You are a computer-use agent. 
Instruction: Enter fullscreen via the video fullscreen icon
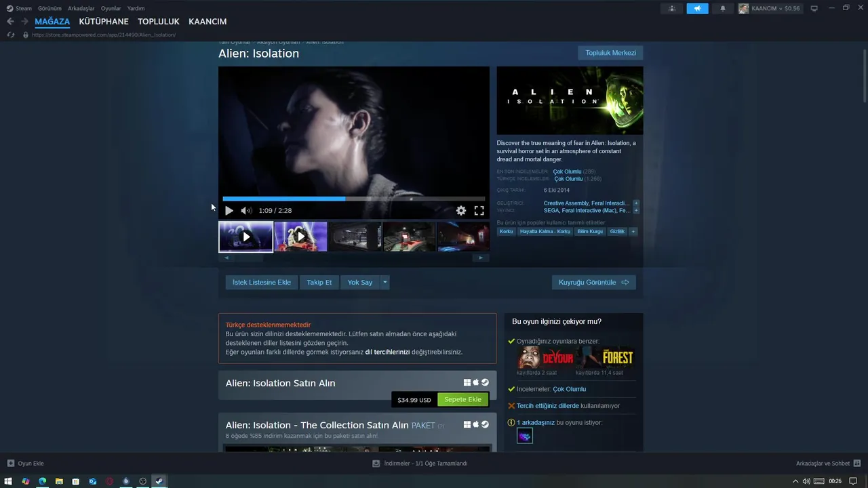[479, 211]
